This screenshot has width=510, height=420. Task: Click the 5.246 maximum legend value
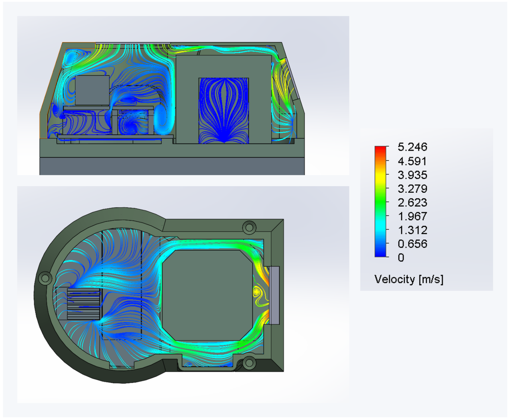click(412, 147)
